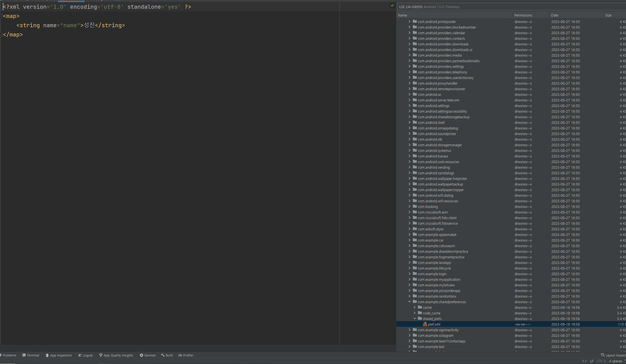
Task: Select com.android.shell row
Action: click(511, 122)
